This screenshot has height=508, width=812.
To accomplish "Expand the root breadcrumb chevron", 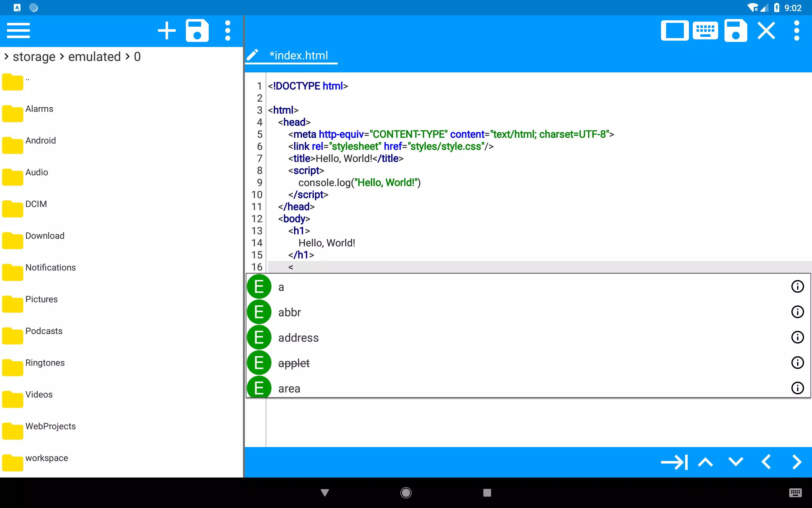I will 6,57.
